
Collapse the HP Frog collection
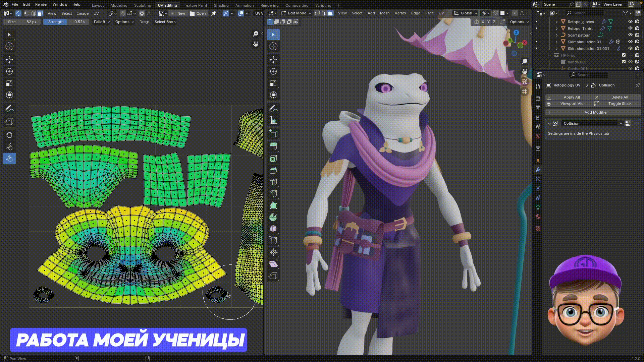(549, 55)
